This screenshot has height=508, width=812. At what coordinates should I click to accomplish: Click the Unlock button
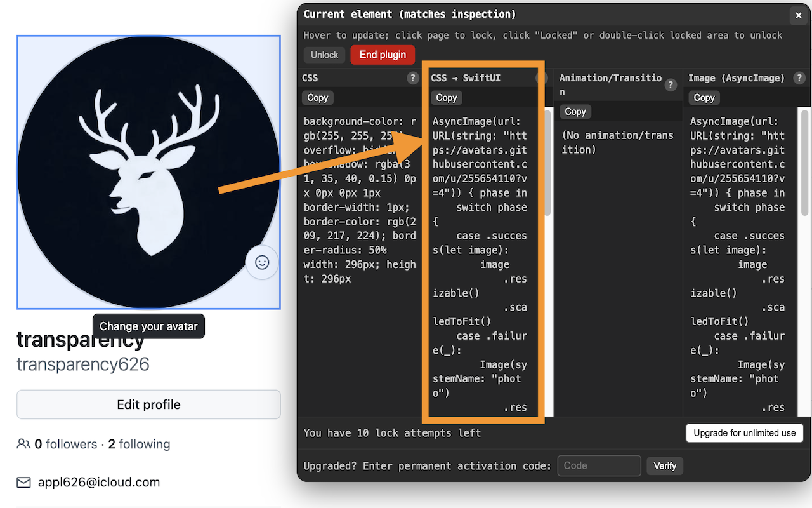[324, 55]
